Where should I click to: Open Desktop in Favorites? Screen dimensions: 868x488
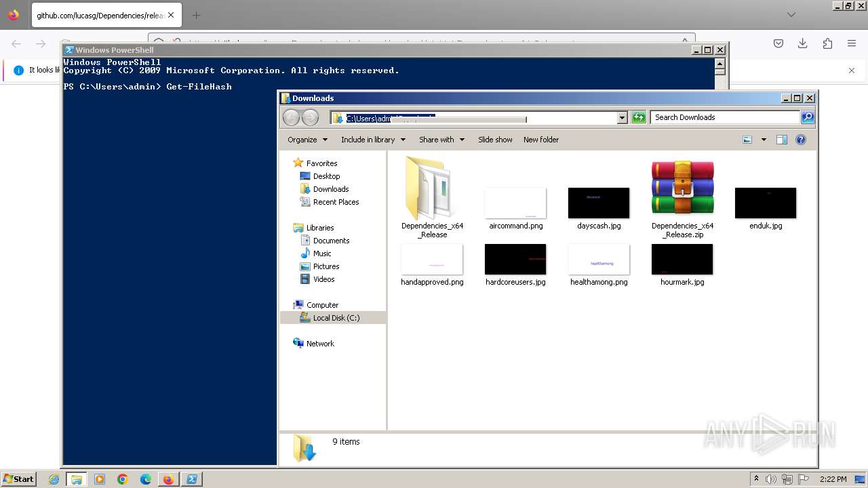click(326, 176)
